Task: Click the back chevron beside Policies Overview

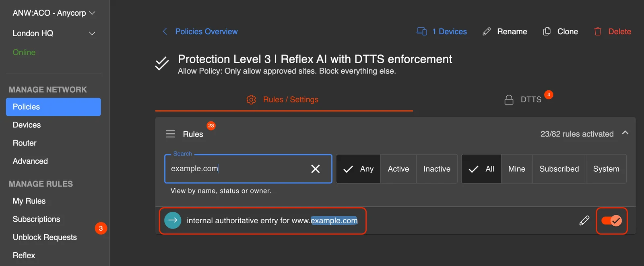Action: [165, 31]
